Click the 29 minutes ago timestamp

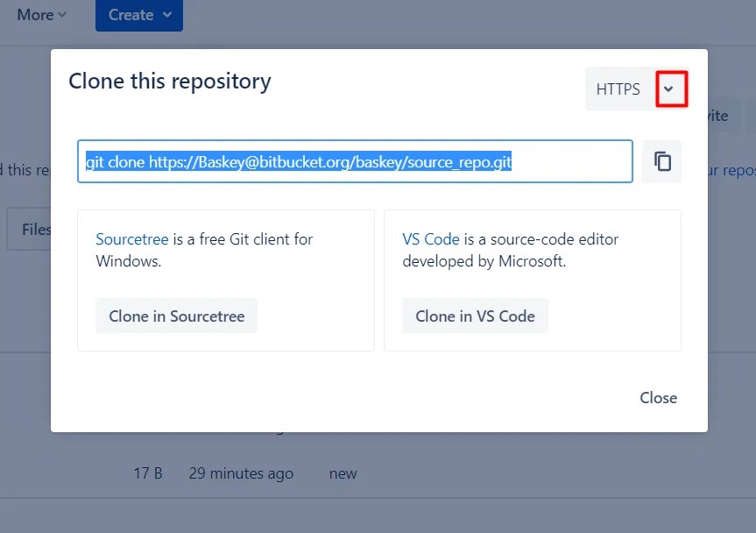[241, 473]
